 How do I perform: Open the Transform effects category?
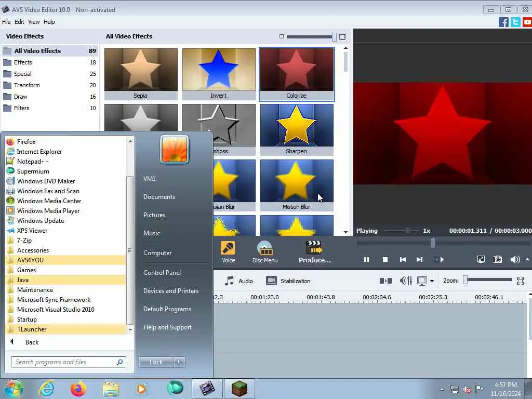pyautogui.click(x=50, y=85)
